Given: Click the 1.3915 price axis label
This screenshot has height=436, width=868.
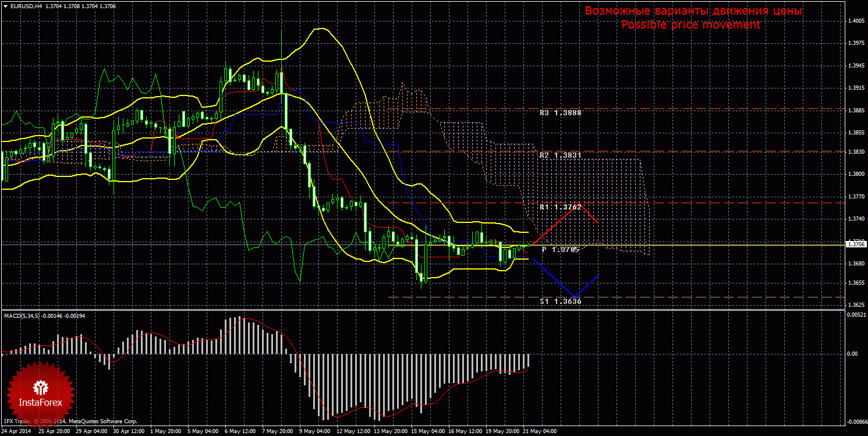Looking at the screenshot, I should (856, 88).
